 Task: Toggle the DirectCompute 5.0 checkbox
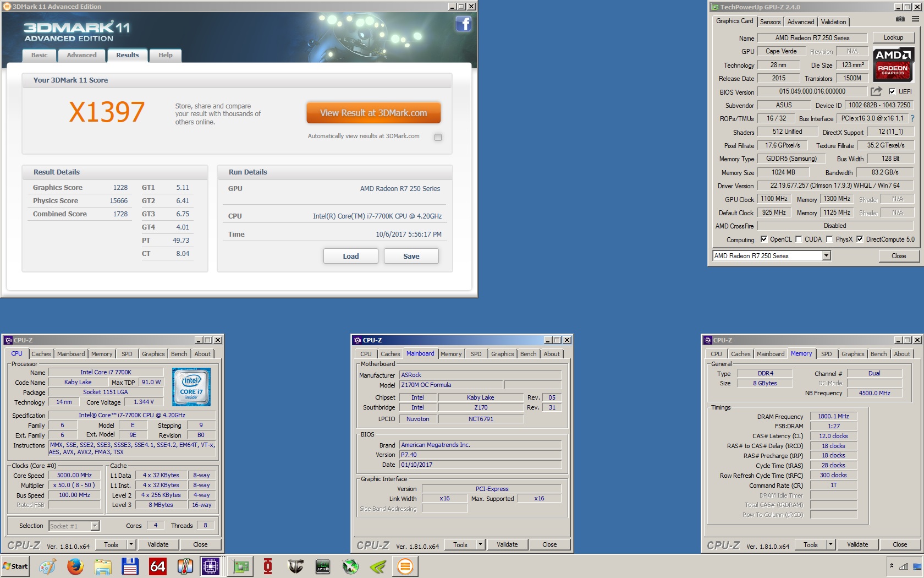pyautogui.click(x=860, y=239)
